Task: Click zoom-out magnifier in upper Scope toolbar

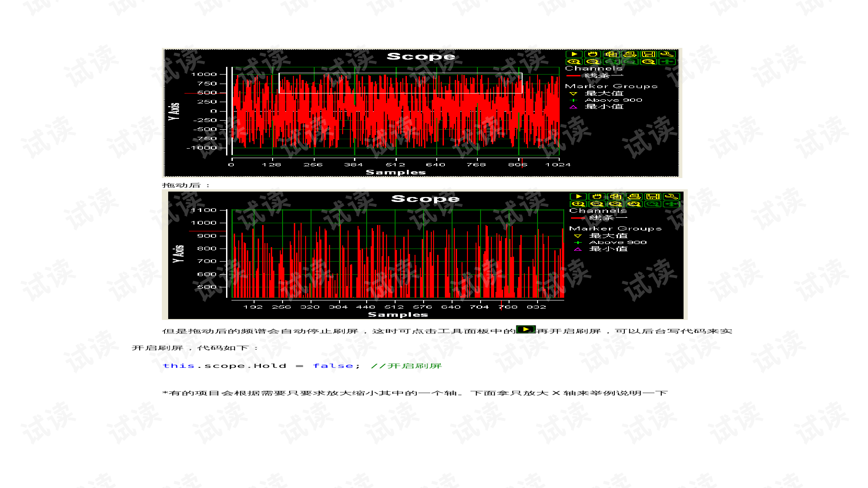Action: click(x=593, y=62)
